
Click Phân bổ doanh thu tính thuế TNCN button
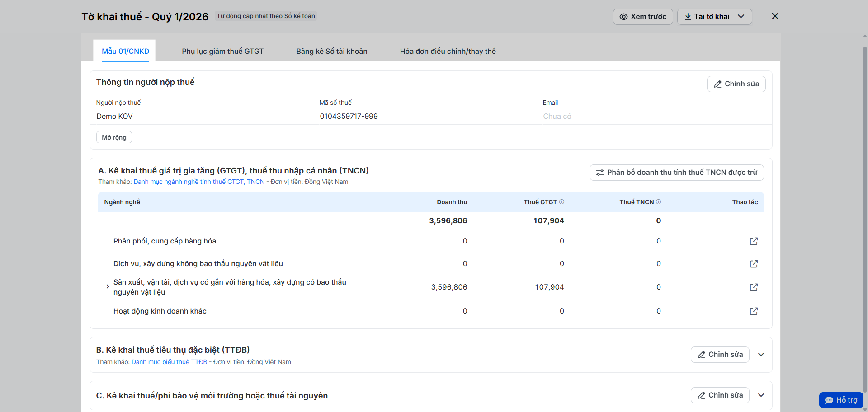[676, 173]
